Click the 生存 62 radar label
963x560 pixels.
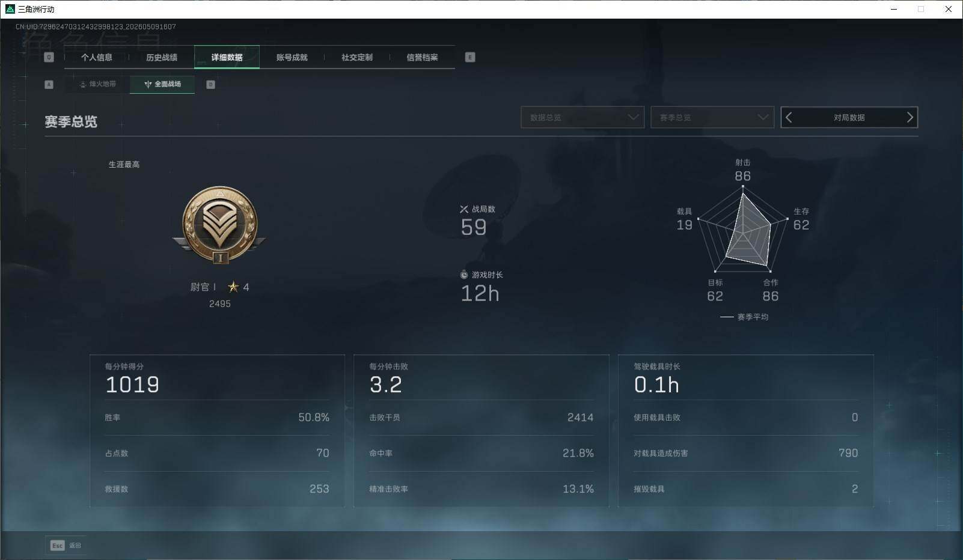click(x=801, y=219)
